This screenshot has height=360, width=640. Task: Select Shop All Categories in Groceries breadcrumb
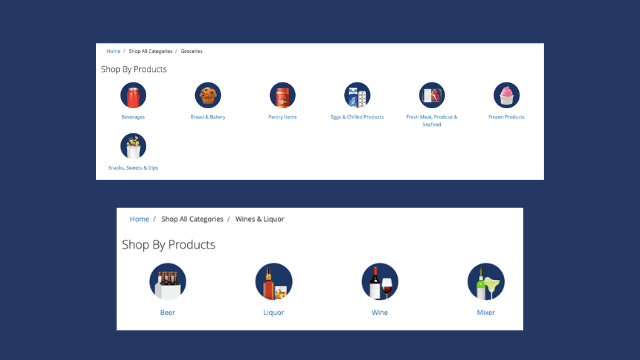(x=151, y=51)
